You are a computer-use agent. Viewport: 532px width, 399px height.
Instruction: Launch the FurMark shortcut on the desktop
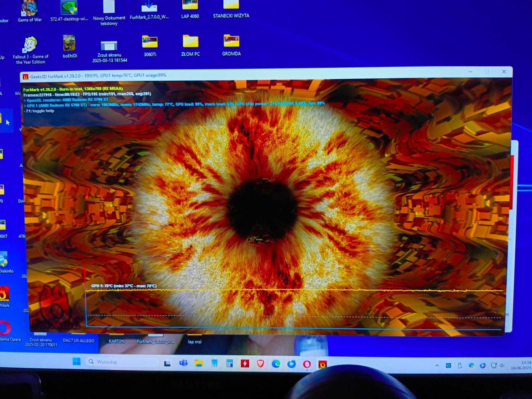pos(5,297)
